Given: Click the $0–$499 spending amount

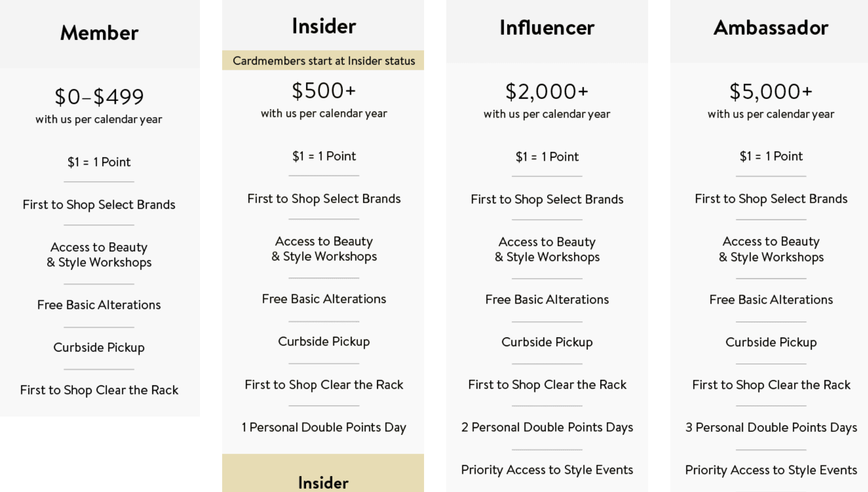Looking at the screenshot, I should (x=99, y=96).
